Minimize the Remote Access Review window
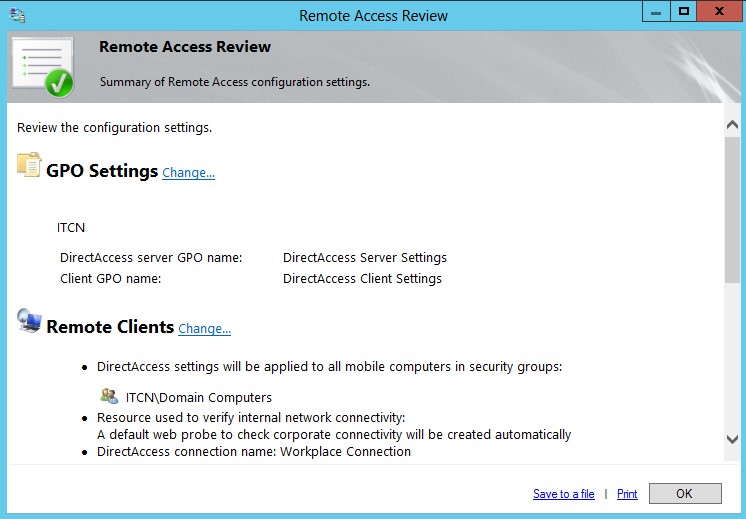The width and height of the screenshot is (746, 519). 656,12
